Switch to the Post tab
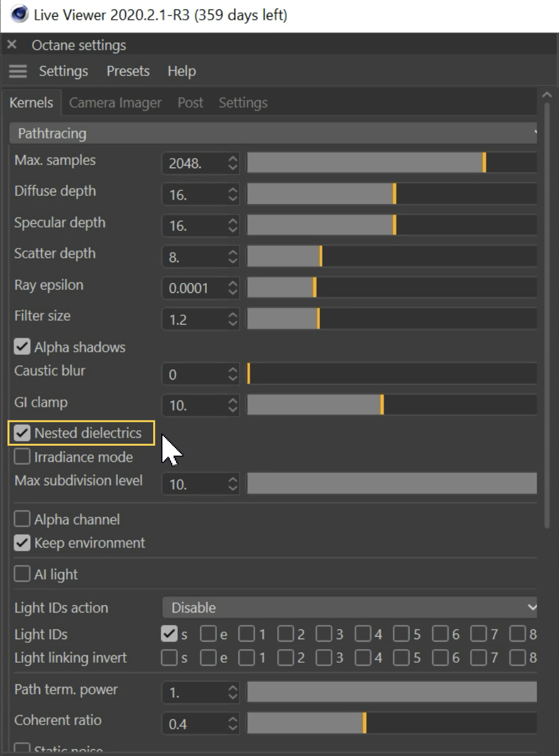This screenshot has width=559, height=756. 190,103
